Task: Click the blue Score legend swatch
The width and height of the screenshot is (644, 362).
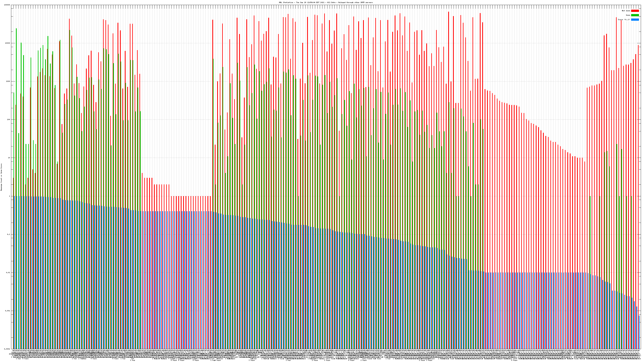Action: 635,20
